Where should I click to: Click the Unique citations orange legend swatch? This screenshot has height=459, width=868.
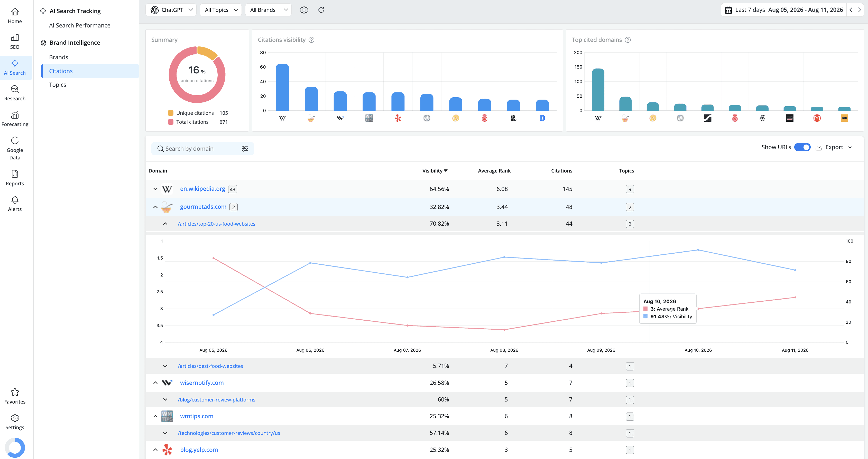171,113
